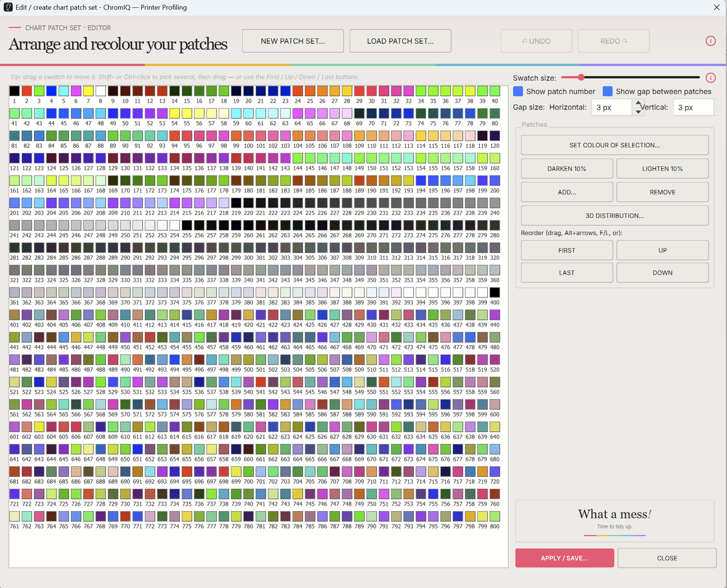Increase horizontal gap size with up arrow
Screen dimensions: 727x588
pos(638,104)
